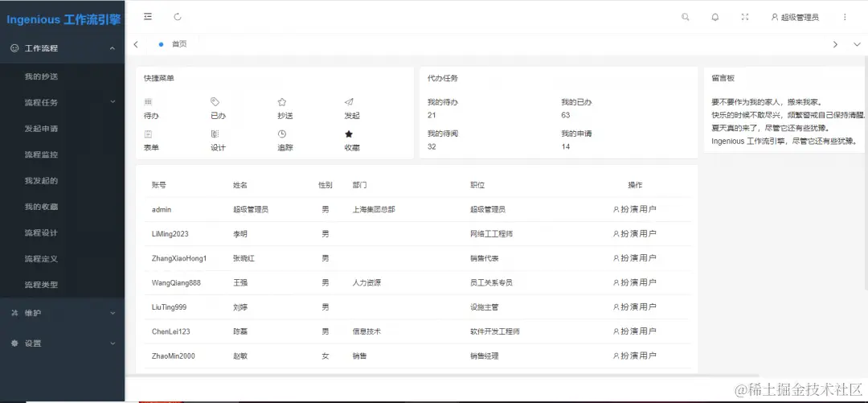Click the refresh page icon

(178, 17)
